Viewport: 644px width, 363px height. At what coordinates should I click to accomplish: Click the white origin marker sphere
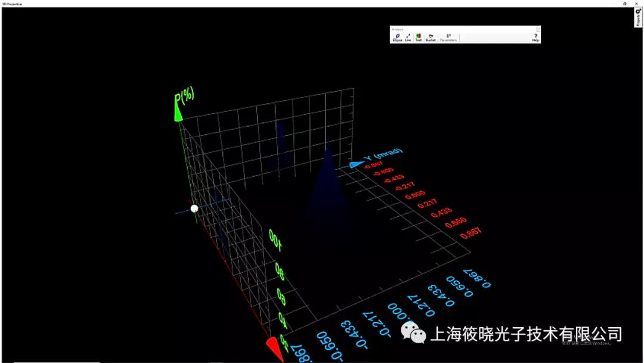pyautogui.click(x=194, y=208)
